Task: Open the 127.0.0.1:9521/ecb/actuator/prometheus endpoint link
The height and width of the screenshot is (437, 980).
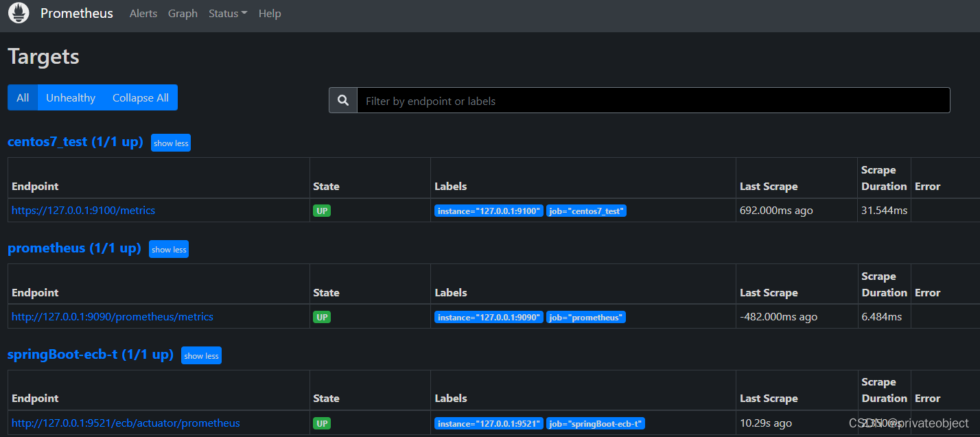Action: 126,423
